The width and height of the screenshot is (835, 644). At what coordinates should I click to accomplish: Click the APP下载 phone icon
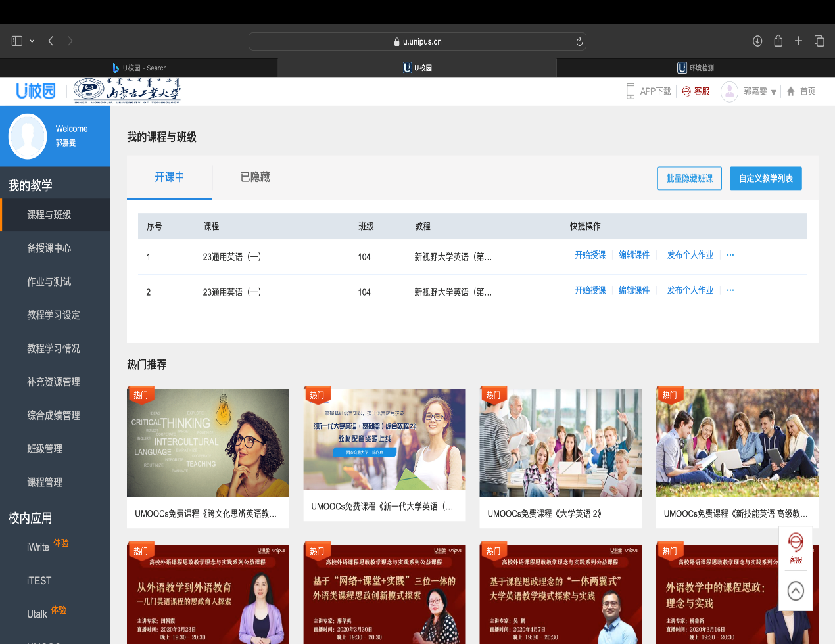click(x=631, y=91)
